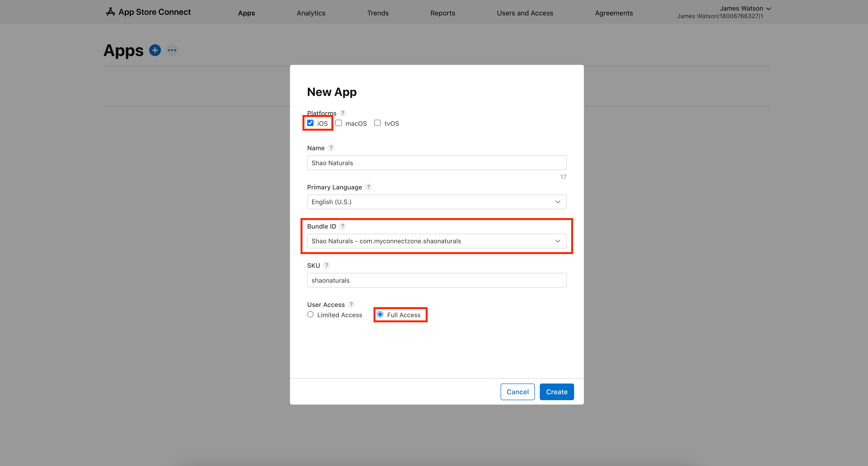Click the App Store Connect logo icon
The height and width of the screenshot is (466, 868).
[x=110, y=12]
